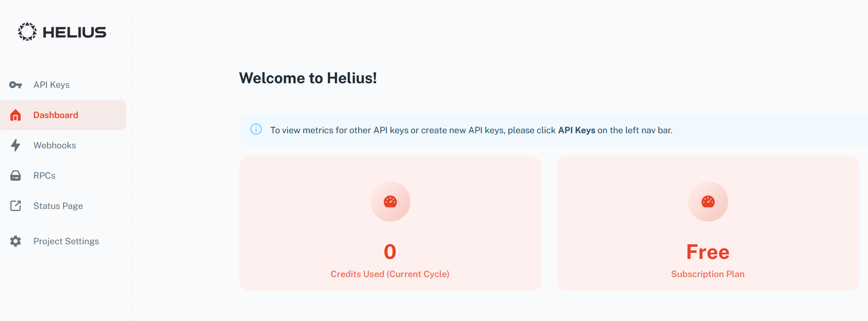Viewport: 868px width, 321px height.
Task: Click the RPCs drive icon
Action: point(16,176)
